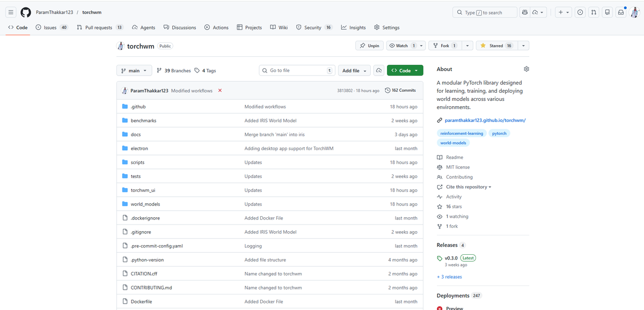Open the Discussions tab

tap(180, 27)
